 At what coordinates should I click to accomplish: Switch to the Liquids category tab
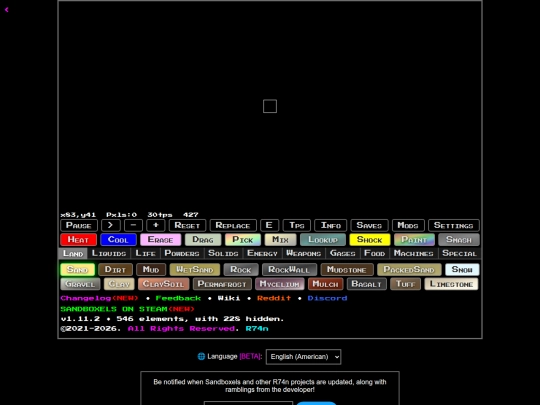pos(109,253)
